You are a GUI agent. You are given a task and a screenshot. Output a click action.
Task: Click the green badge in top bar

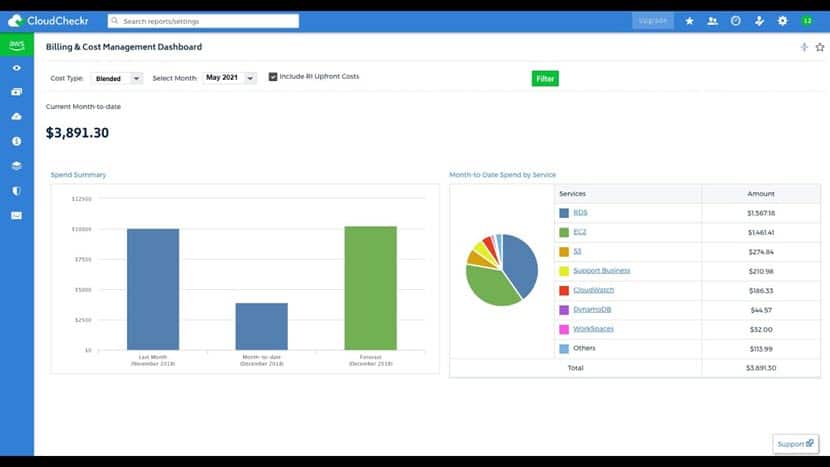click(807, 21)
